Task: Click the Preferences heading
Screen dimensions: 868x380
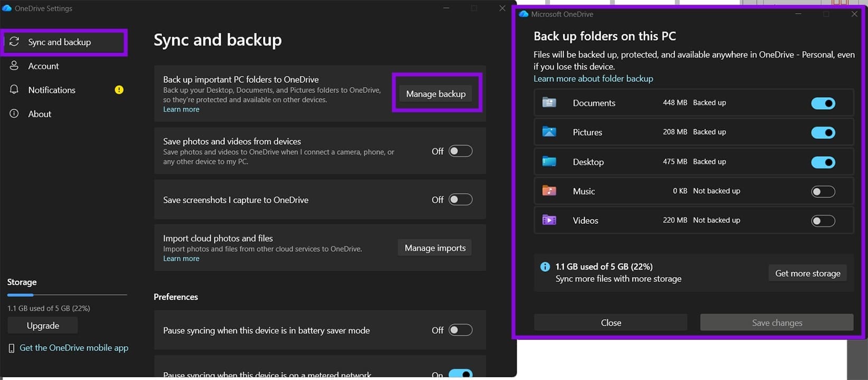Action: pos(176,297)
